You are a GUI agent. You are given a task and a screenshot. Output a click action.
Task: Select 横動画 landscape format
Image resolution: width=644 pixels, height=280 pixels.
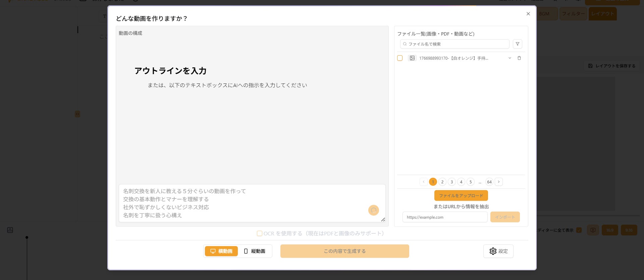[x=221, y=251]
